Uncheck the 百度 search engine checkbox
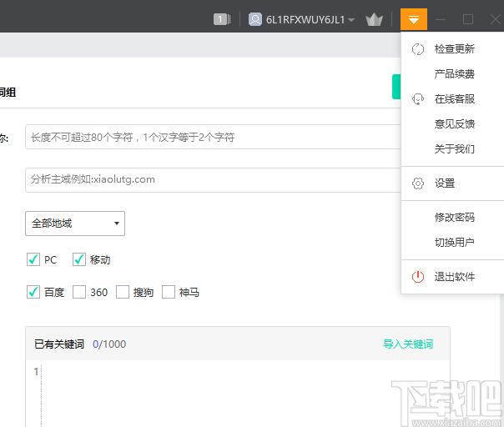 click(33, 292)
